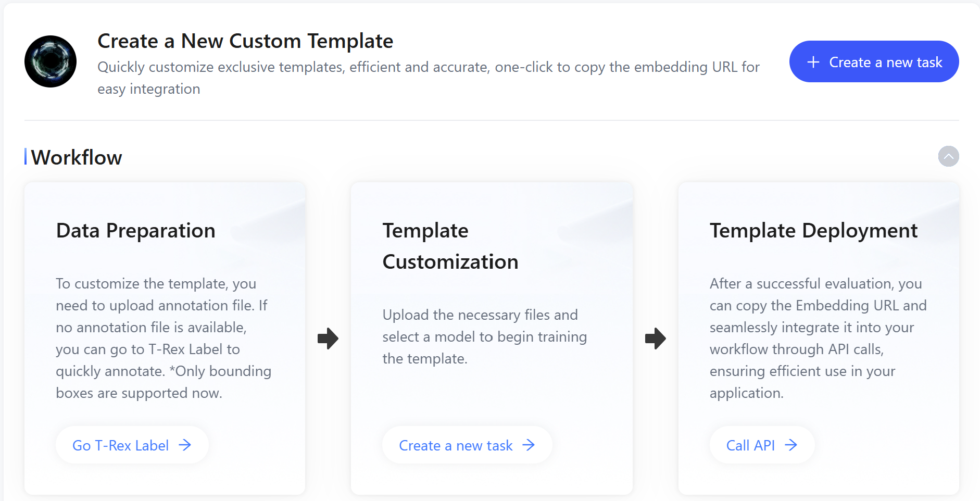Screen dimensions: 980x501
Task: Click the Template Deployment card title
Action: click(813, 231)
